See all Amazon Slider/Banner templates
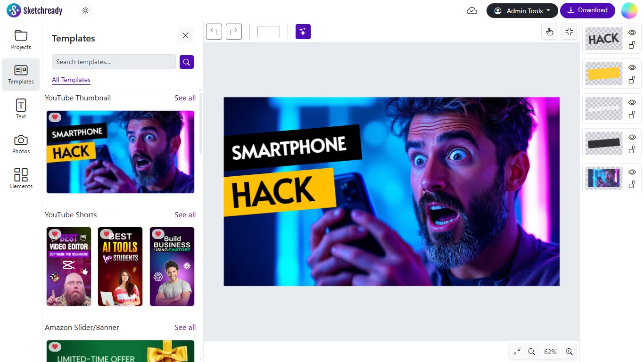 (x=185, y=328)
